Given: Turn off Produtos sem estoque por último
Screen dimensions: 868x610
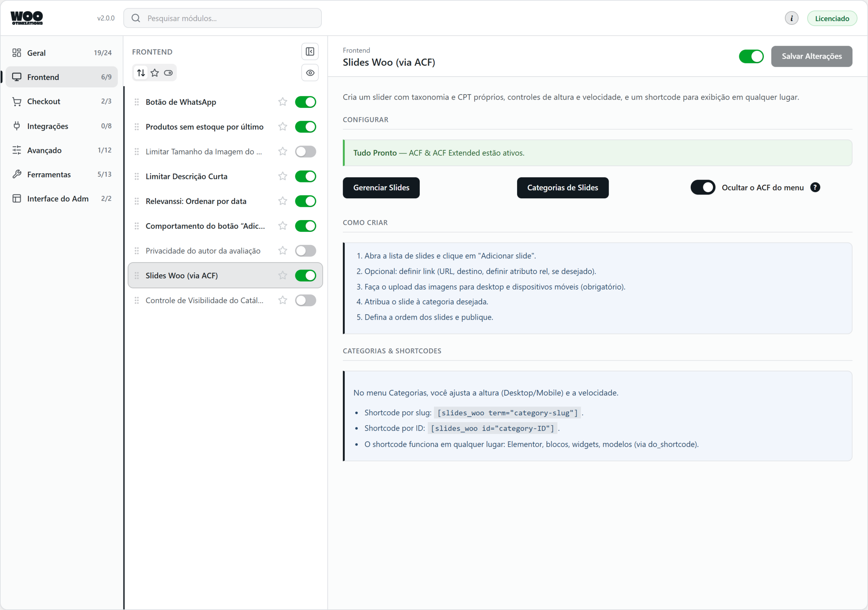Looking at the screenshot, I should coord(305,127).
